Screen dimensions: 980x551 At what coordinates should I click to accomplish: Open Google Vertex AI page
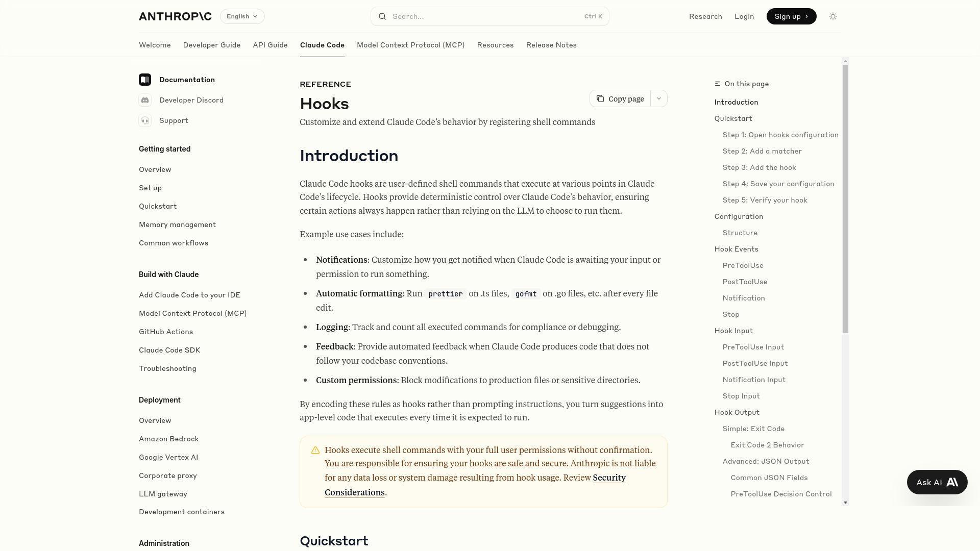tap(168, 457)
